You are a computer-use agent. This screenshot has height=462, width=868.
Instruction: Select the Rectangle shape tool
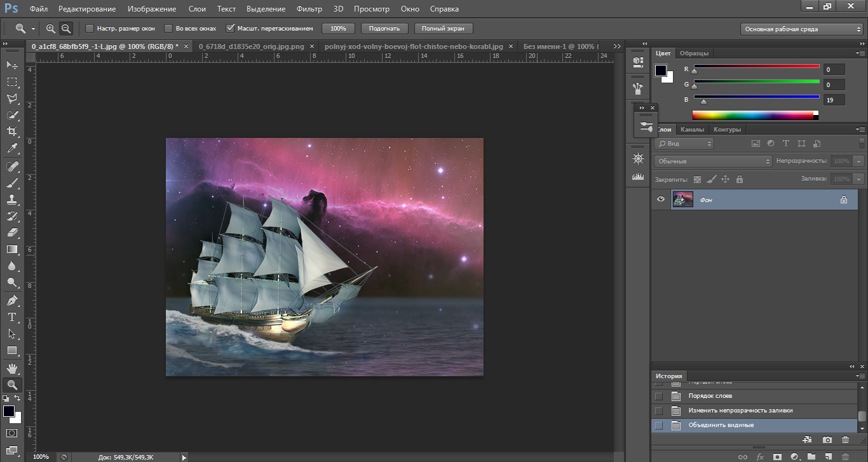tap(12, 350)
